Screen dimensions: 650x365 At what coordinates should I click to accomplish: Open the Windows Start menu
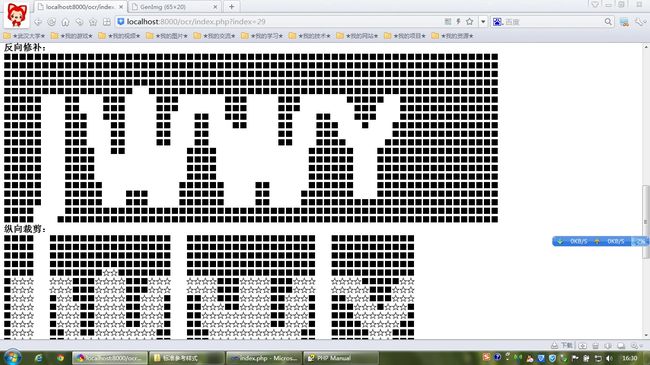coord(12,358)
